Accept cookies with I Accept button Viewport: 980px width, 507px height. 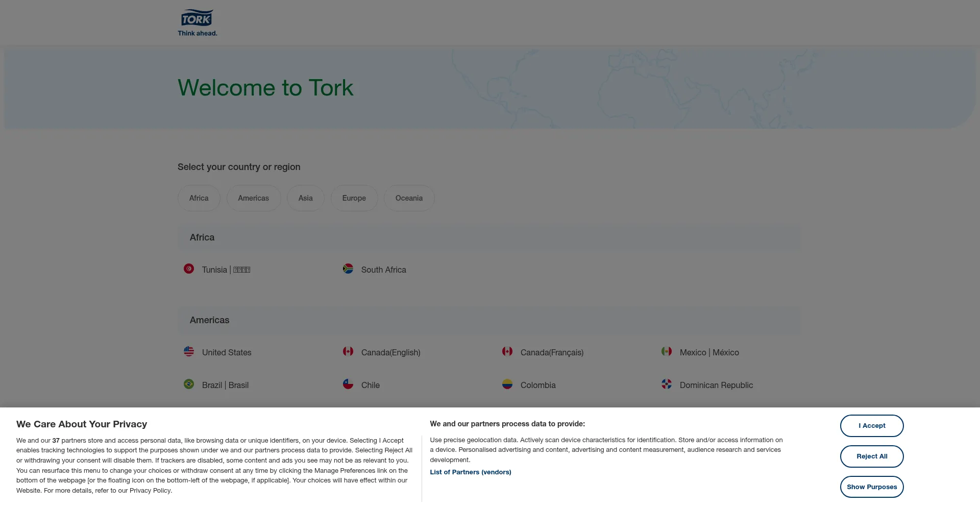(x=872, y=426)
